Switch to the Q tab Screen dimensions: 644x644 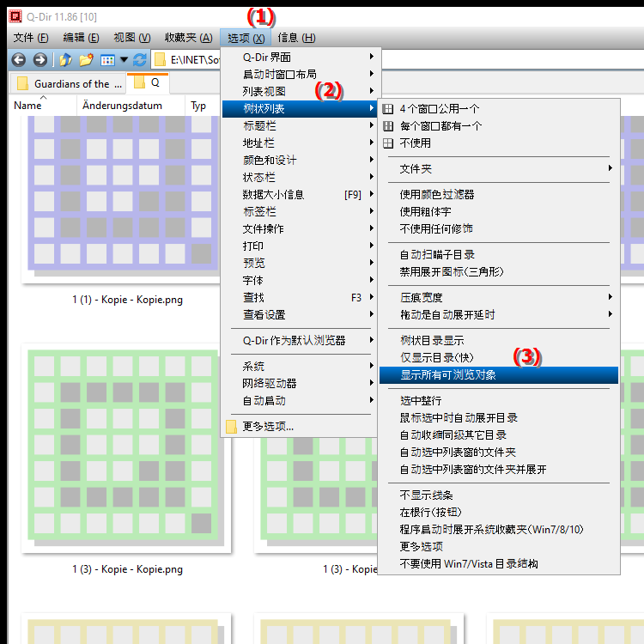148,82
